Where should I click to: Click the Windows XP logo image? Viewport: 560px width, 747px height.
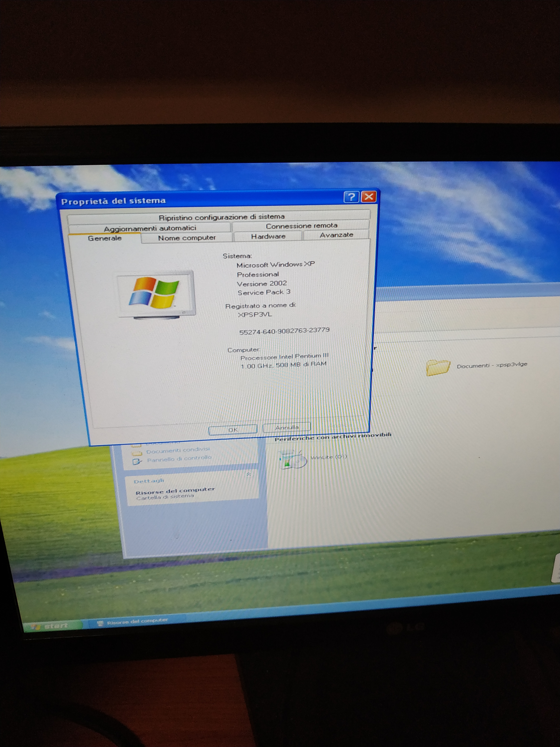[x=156, y=295]
